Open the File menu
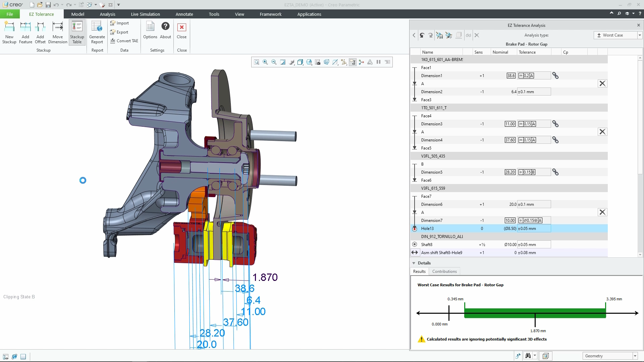 (10, 14)
